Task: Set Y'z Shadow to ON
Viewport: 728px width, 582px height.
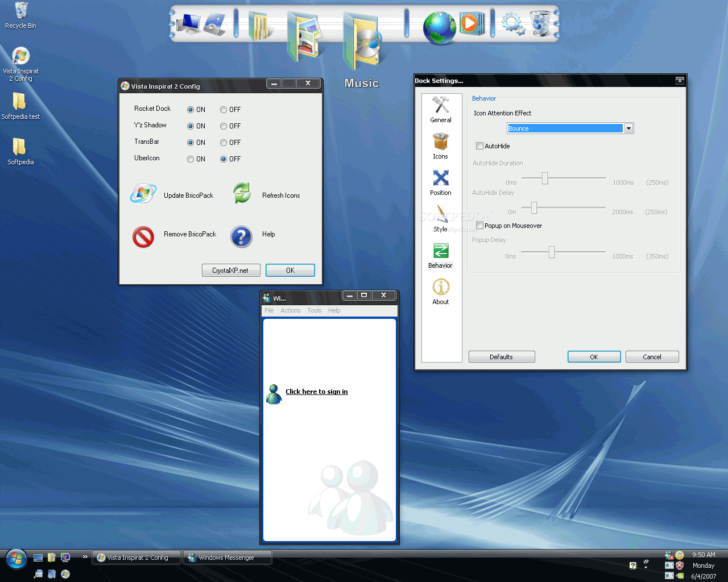Action: point(191,126)
